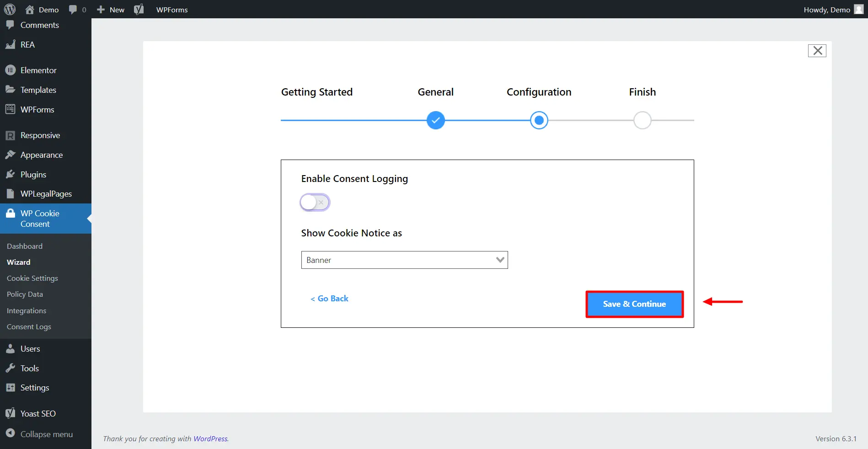Click the Yoast icon in the top admin bar
Image resolution: width=868 pixels, height=449 pixels.
pos(139,9)
